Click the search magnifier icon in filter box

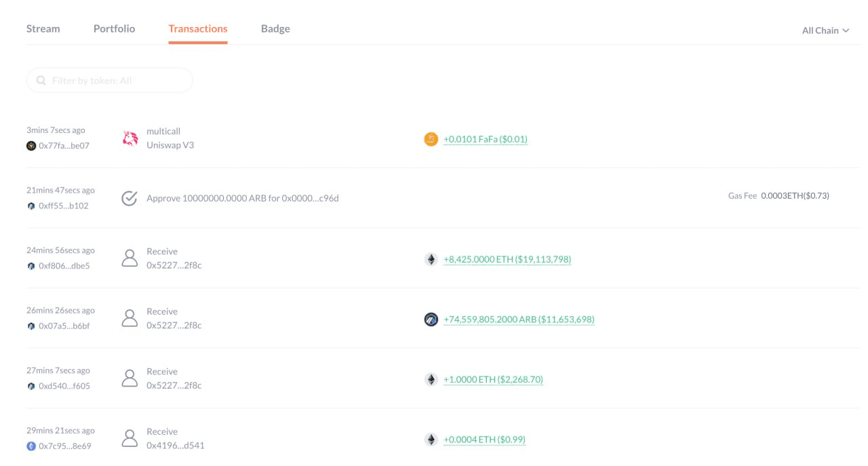tap(41, 80)
